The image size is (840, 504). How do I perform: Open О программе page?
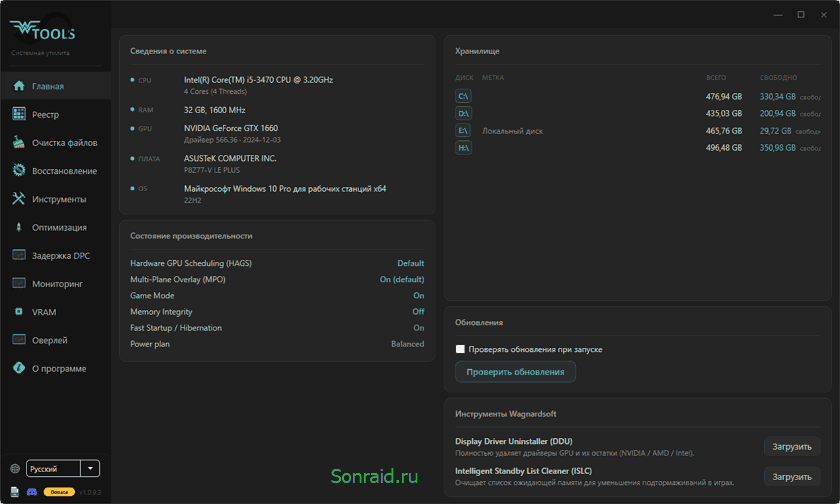point(56,368)
